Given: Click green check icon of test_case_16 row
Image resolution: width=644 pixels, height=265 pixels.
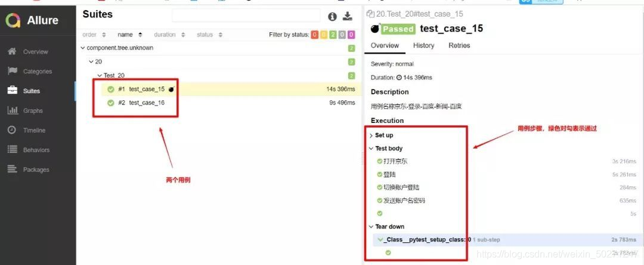Looking at the screenshot, I should [x=110, y=103].
